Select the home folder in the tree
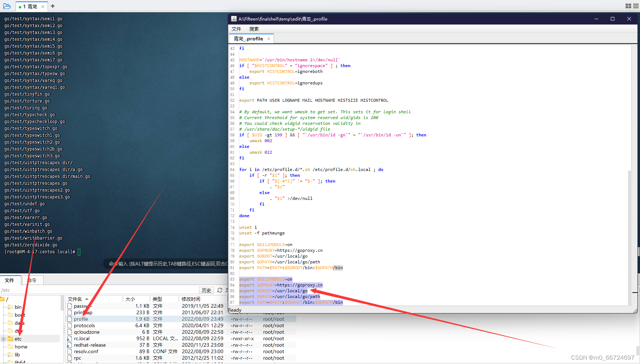Screen dimensions: 640x364 [21, 347]
